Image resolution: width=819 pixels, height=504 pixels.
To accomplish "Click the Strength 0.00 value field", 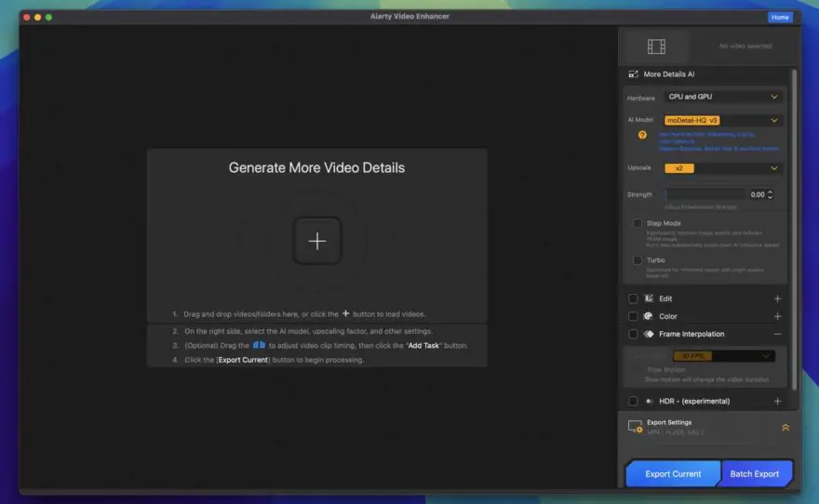I will coord(758,194).
